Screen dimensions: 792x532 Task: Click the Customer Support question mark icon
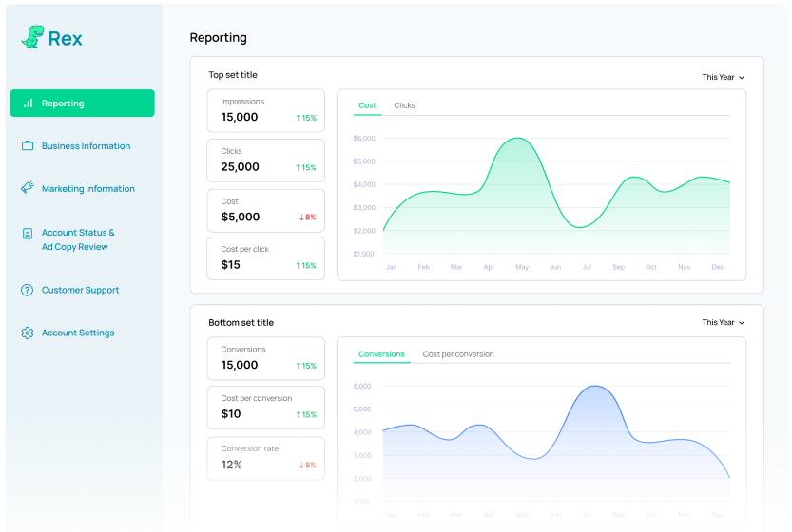(28, 290)
